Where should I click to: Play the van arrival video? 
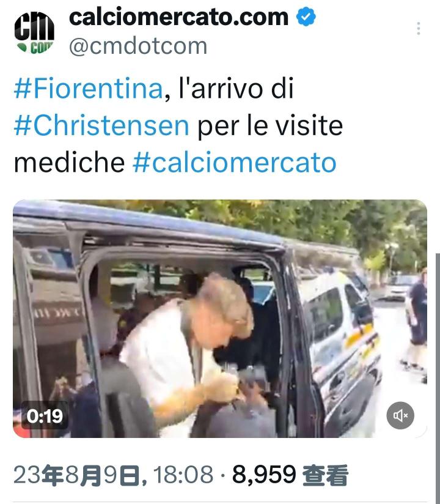[x=220, y=319]
